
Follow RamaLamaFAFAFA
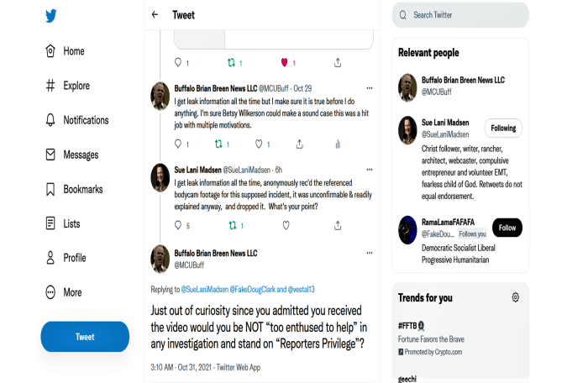(x=507, y=228)
